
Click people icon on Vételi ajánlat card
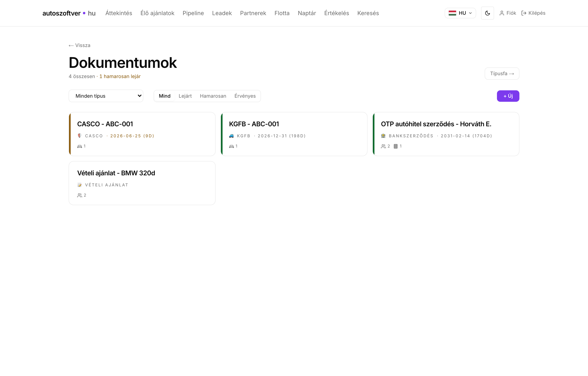pos(80,195)
